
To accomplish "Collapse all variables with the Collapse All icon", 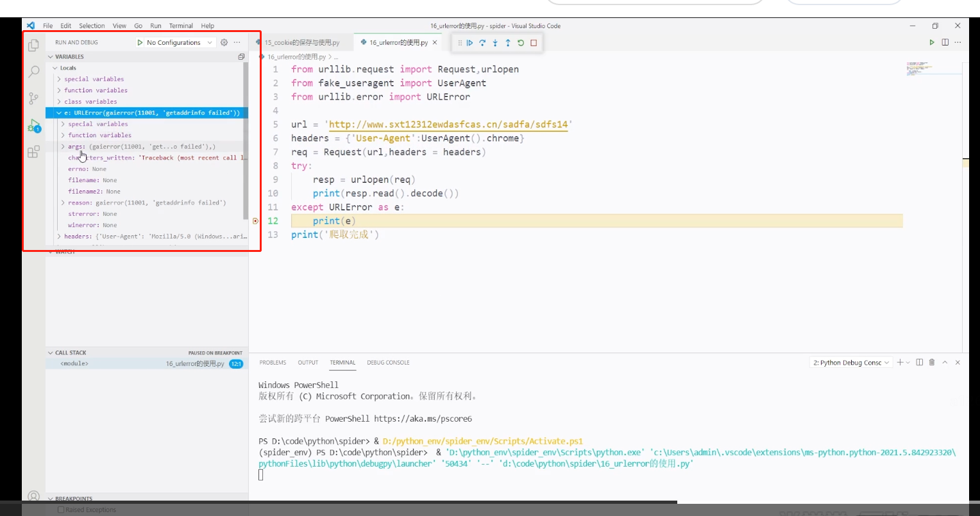I will 241,56.
